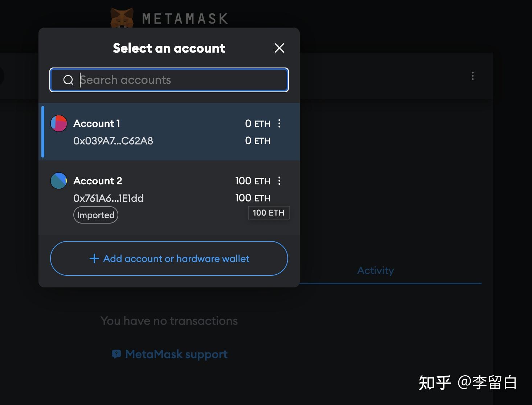
Task: Click the MetaMask fox logo
Action: [122, 18]
